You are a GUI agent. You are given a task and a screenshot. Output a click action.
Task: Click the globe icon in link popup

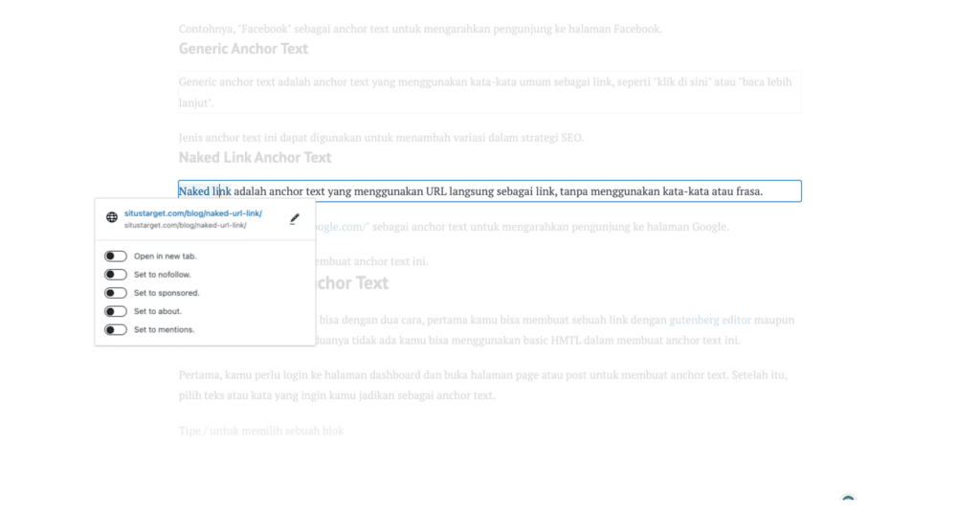pyautogui.click(x=112, y=217)
